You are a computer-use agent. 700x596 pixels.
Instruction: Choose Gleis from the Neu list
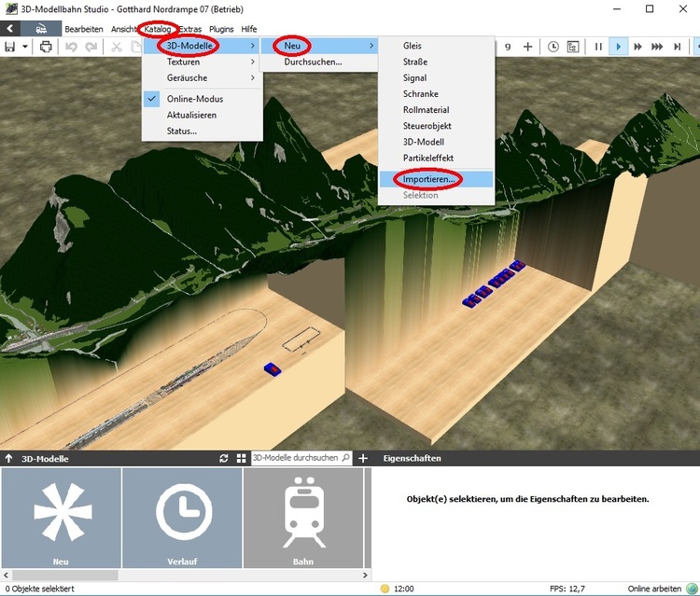[436, 46]
